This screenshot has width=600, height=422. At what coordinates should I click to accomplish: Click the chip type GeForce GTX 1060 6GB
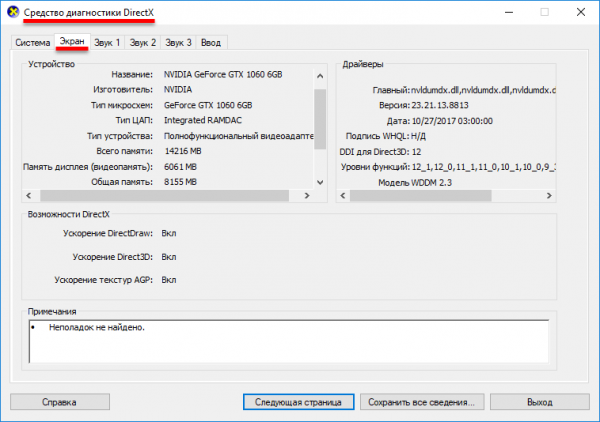coord(208,105)
